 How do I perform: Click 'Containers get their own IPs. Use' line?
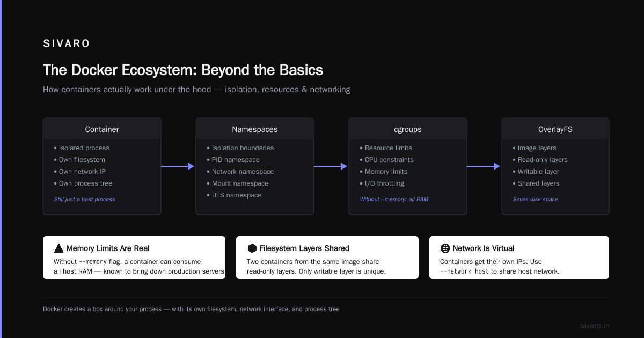tap(491, 262)
